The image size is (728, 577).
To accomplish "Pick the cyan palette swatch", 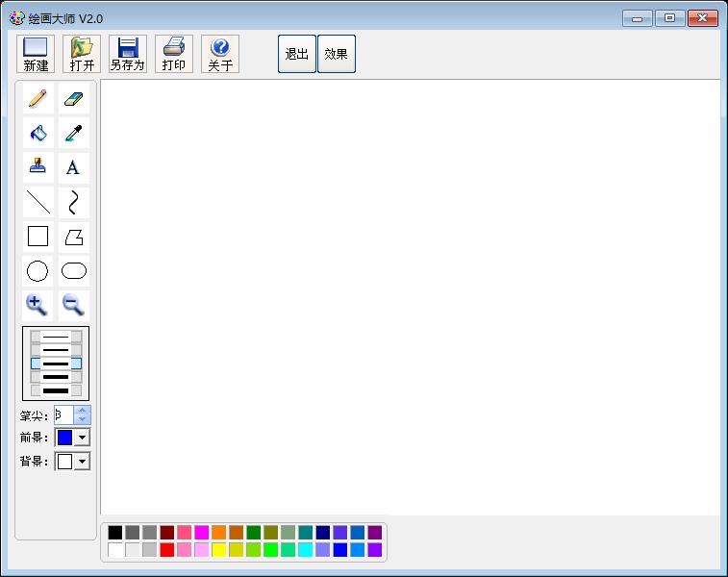I will 306,550.
